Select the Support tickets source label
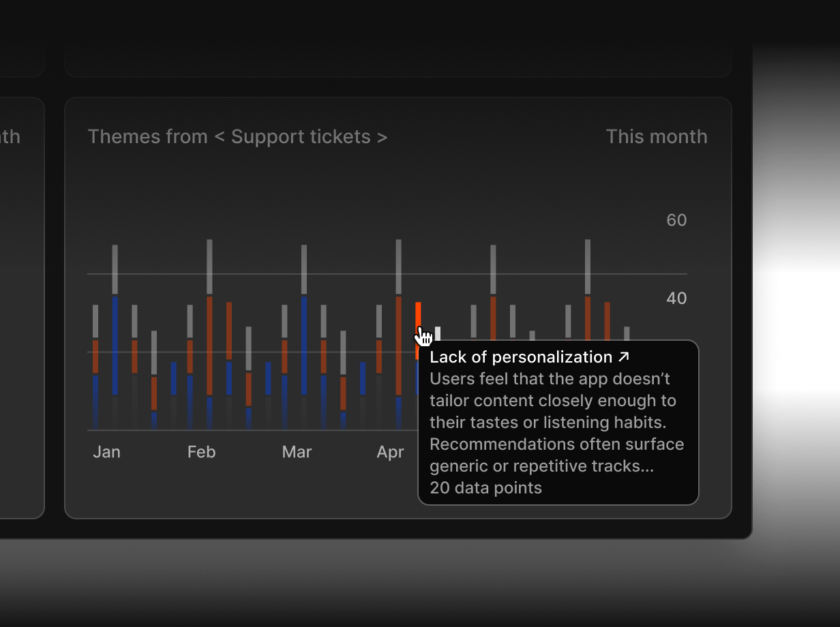 point(301,137)
